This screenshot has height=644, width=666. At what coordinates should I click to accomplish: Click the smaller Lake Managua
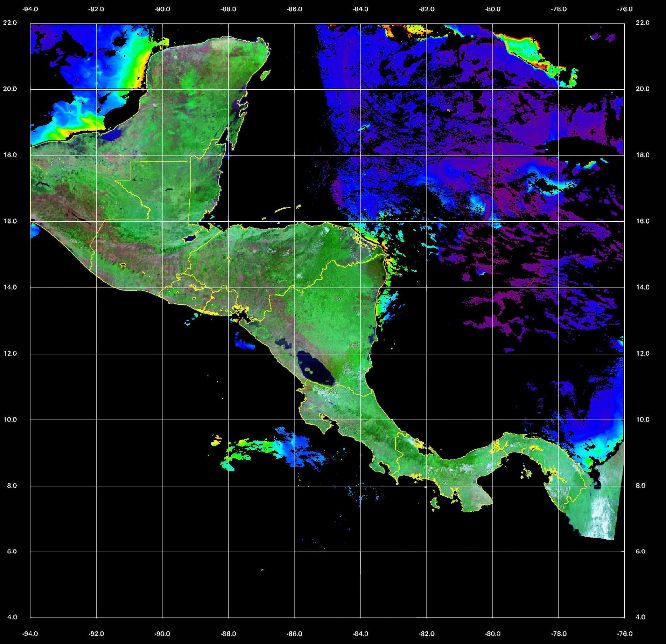pyautogui.click(x=283, y=344)
